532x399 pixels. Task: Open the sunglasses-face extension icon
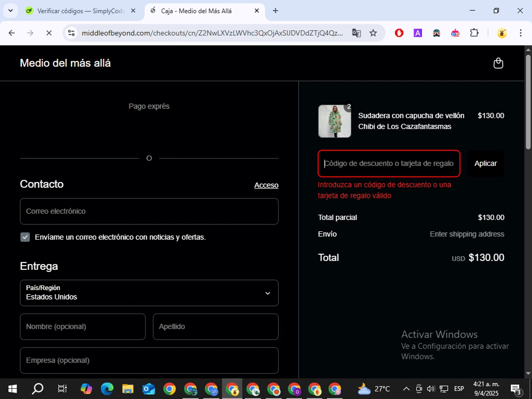(x=437, y=33)
